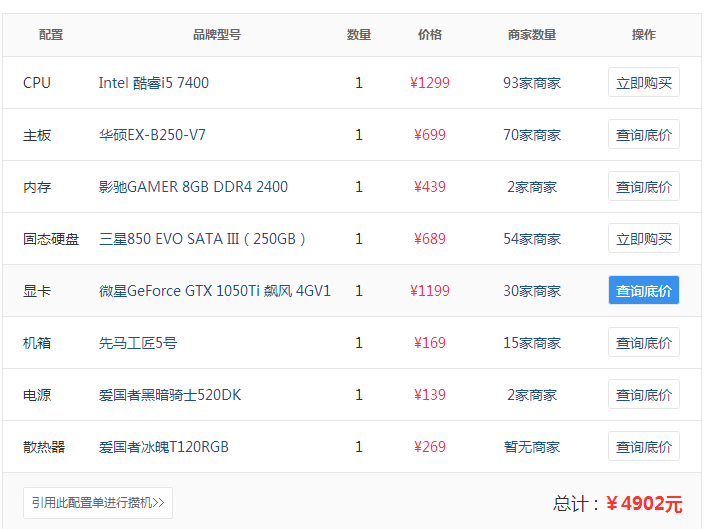The image size is (709, 529).
Task: Click 主板 category label
Action: (37, 135)
